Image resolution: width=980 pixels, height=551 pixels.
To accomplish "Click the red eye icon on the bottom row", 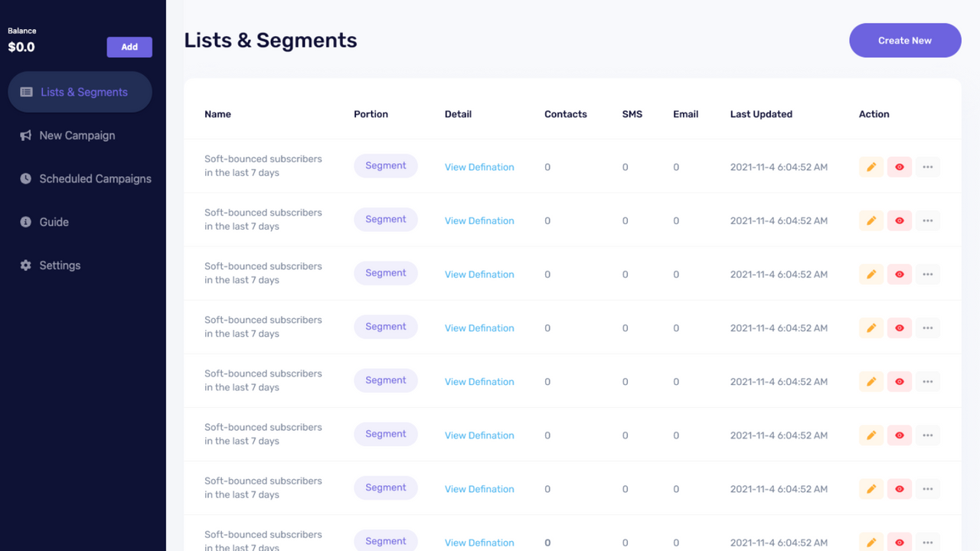I will point(899,542).
